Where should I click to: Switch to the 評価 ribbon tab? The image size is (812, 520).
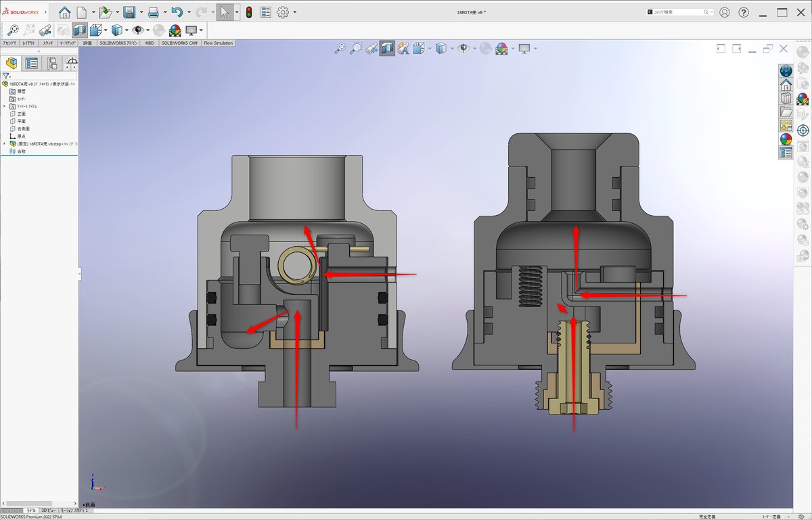tap(87, 43)
